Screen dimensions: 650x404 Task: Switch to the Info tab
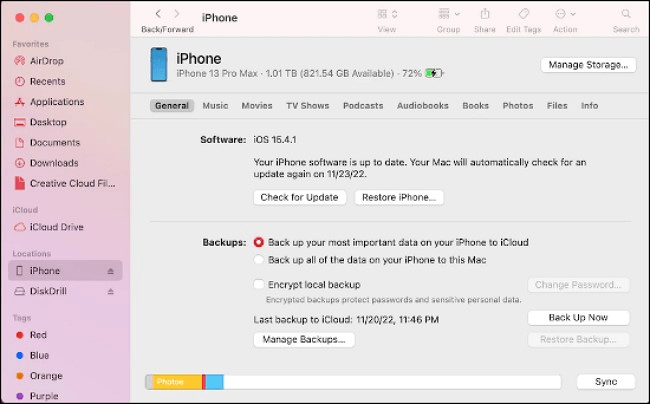(x=589, y=106)
